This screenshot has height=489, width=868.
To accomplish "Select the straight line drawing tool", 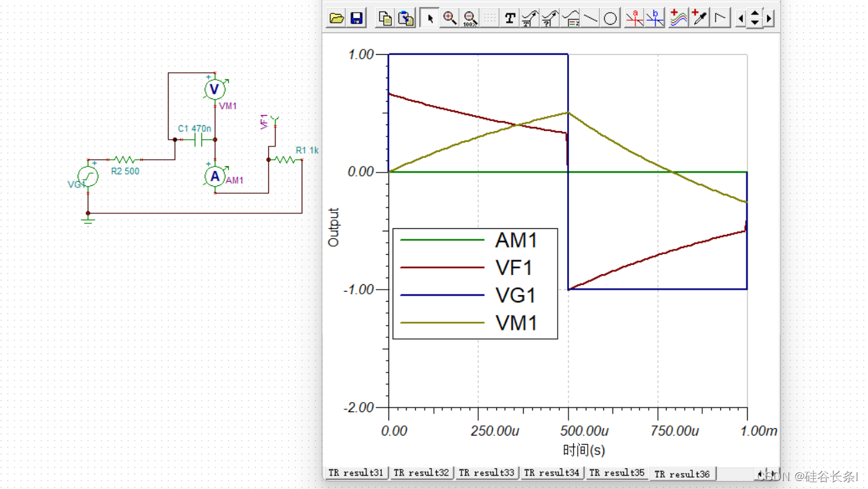I will 591,18.
